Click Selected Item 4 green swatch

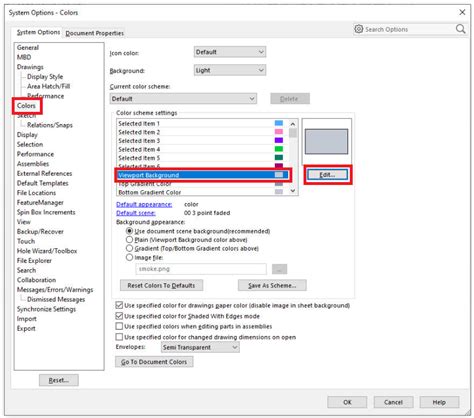(x=279, y=149)
